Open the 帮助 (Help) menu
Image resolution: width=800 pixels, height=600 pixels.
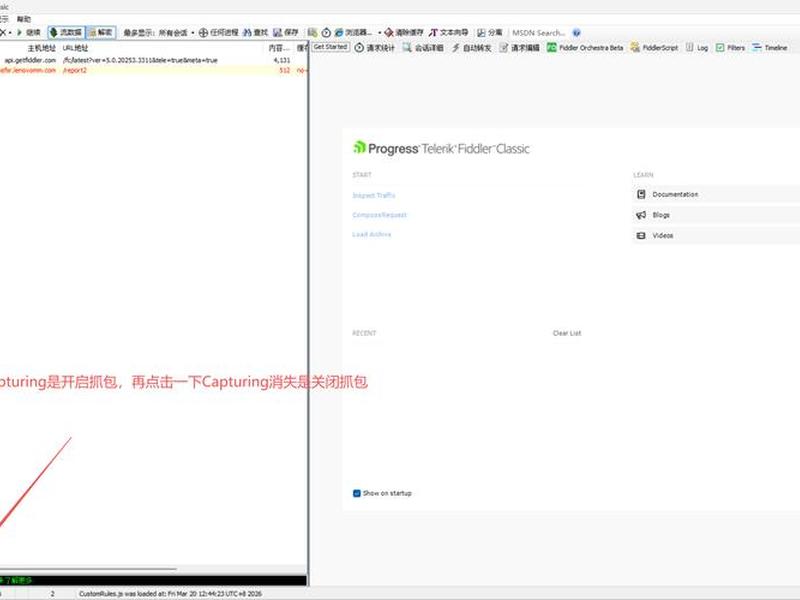pos(23,19)
